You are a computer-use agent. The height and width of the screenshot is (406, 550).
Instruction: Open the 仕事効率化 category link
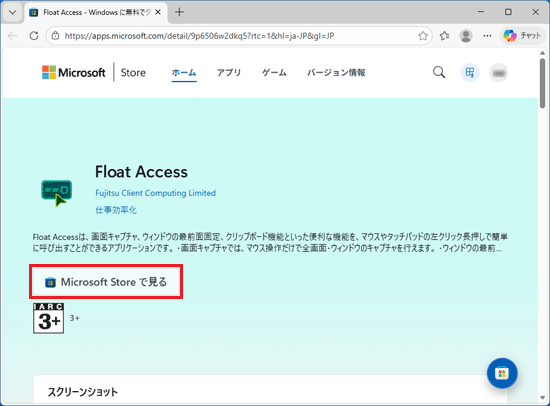116,210
